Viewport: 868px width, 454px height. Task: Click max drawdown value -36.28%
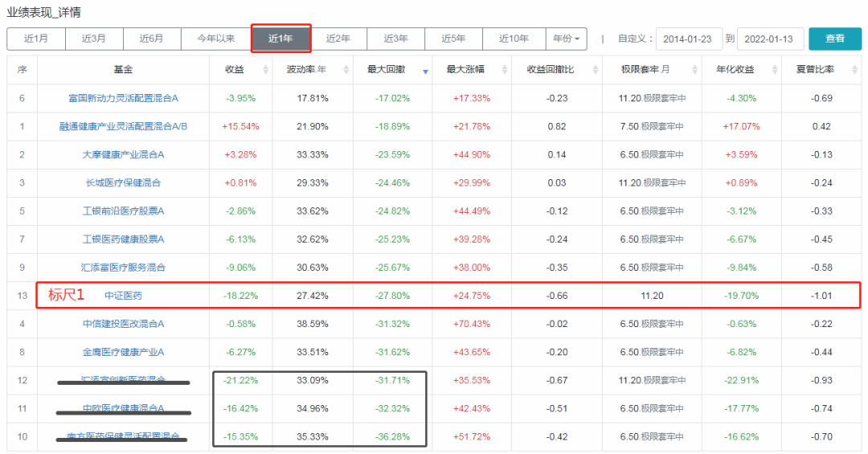tap(392, 437)
